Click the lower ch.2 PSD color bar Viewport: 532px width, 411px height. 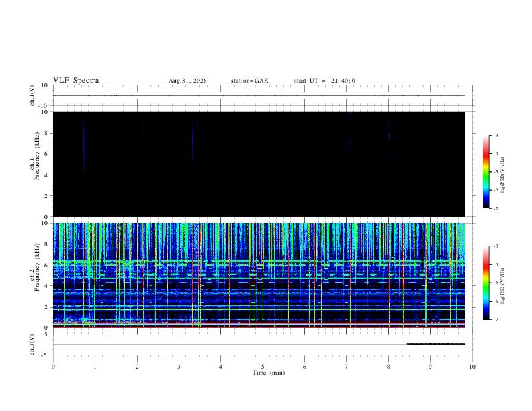pos(486,283)
